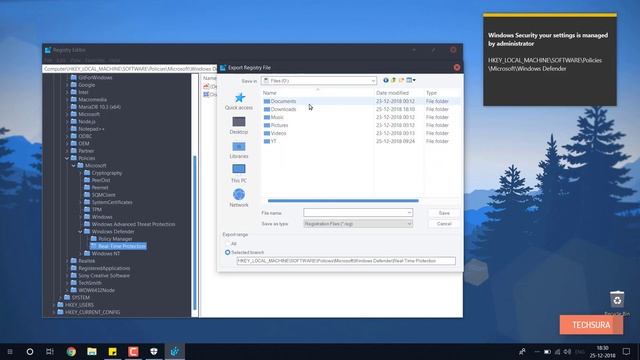Expand the Cryptography key

click(80, 173)
